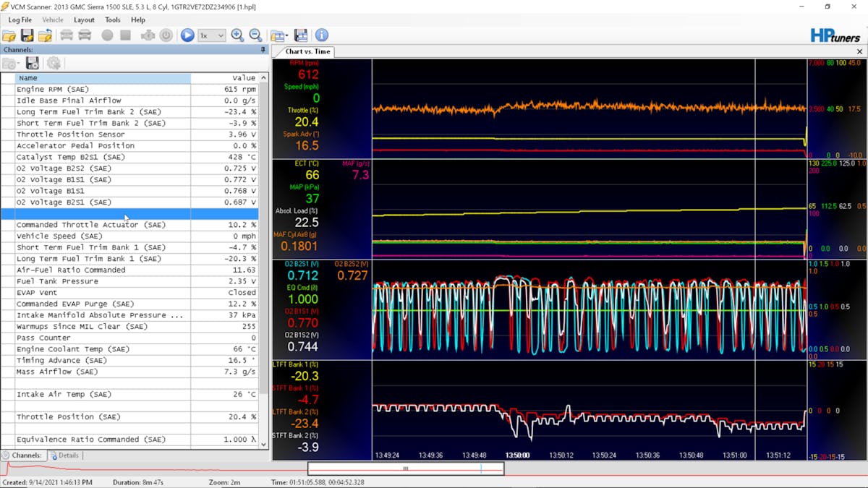Select the engine diagnostics icon
This screenshot has width=868, height=488.
149,35
